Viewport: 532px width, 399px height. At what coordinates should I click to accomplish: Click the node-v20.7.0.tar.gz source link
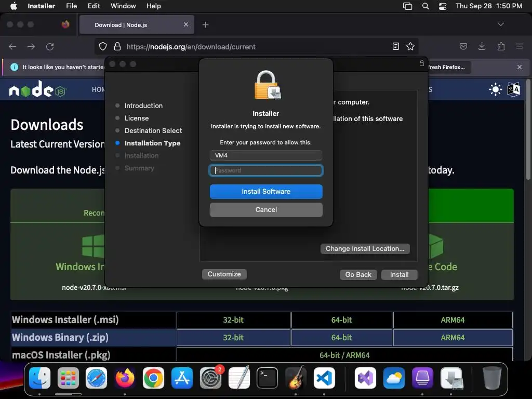pos(430,287)
